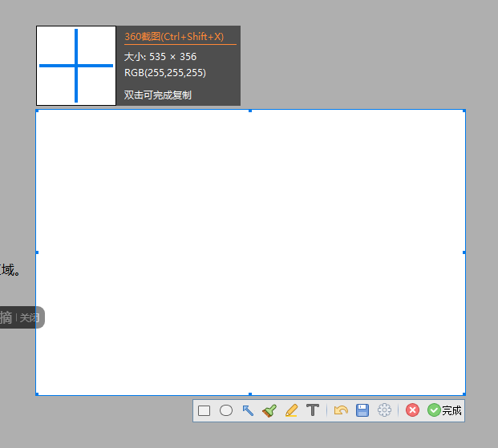Choose the blue arrow annotation tool
This screenshot has width=498, height=448.
[x=248, y=410]
